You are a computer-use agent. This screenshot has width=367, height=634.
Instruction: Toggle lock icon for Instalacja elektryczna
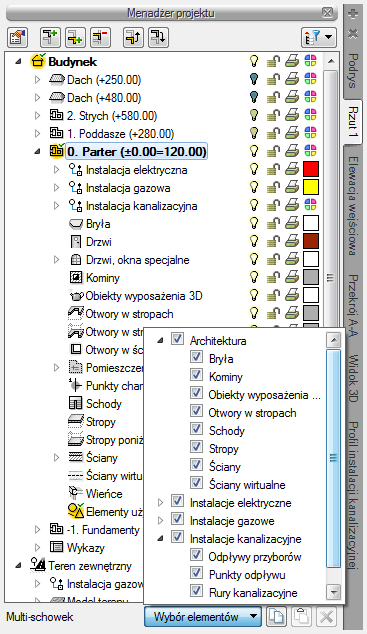pyautogui.click(x=274, y=169)
